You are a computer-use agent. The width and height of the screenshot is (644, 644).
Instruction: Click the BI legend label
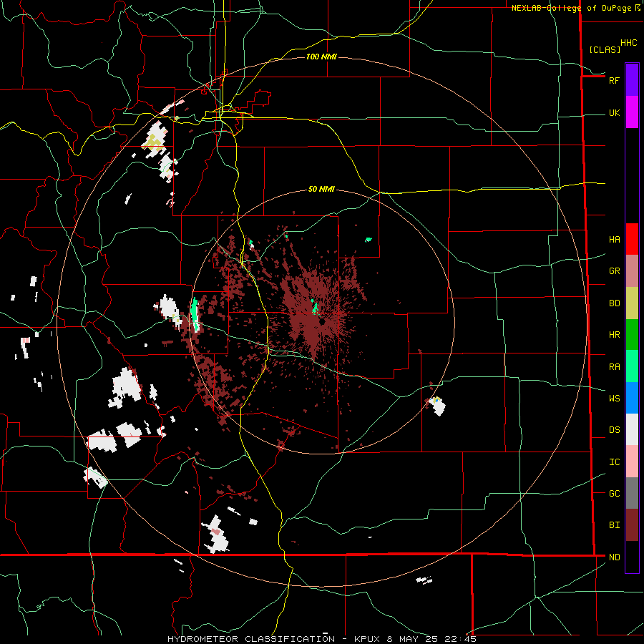[614, 525]
